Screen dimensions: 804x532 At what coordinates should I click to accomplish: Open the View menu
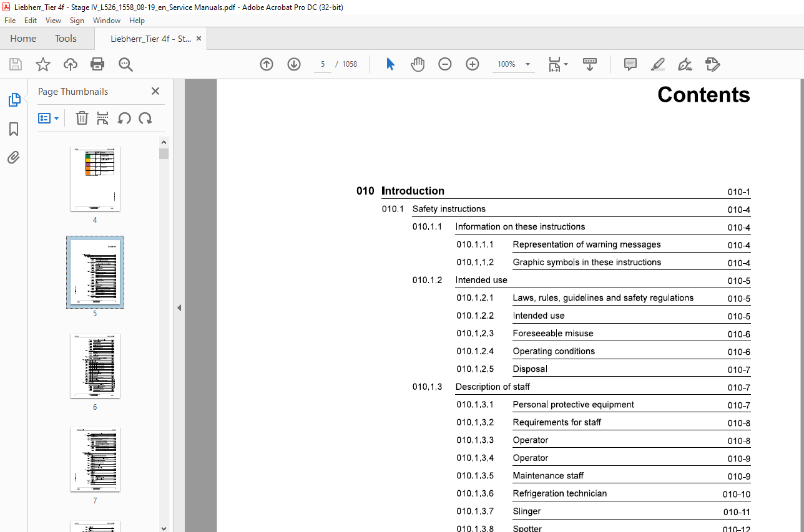[53, 21]
